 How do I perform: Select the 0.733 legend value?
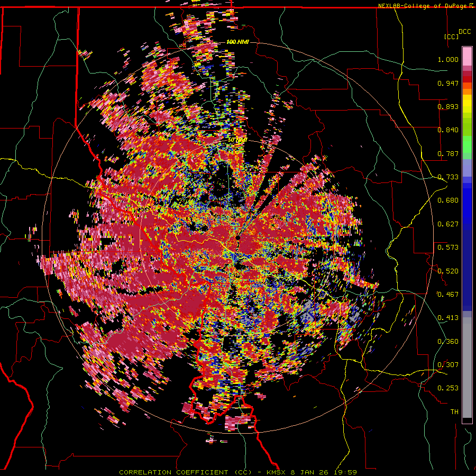coord(448,177)
